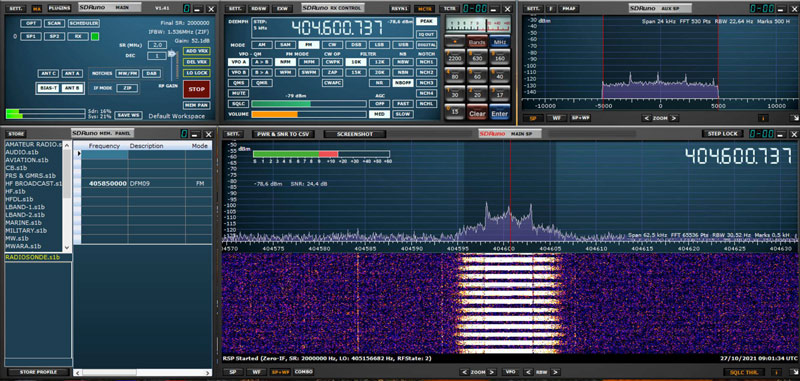Toggle the MW/FM notch filter

pyautogui.click(x=127, y=73)
